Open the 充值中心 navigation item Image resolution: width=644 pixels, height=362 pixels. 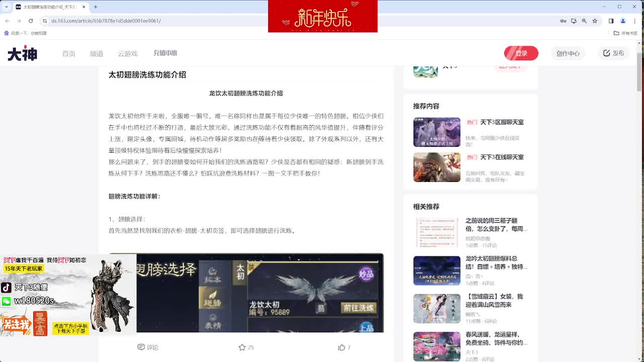165,53
